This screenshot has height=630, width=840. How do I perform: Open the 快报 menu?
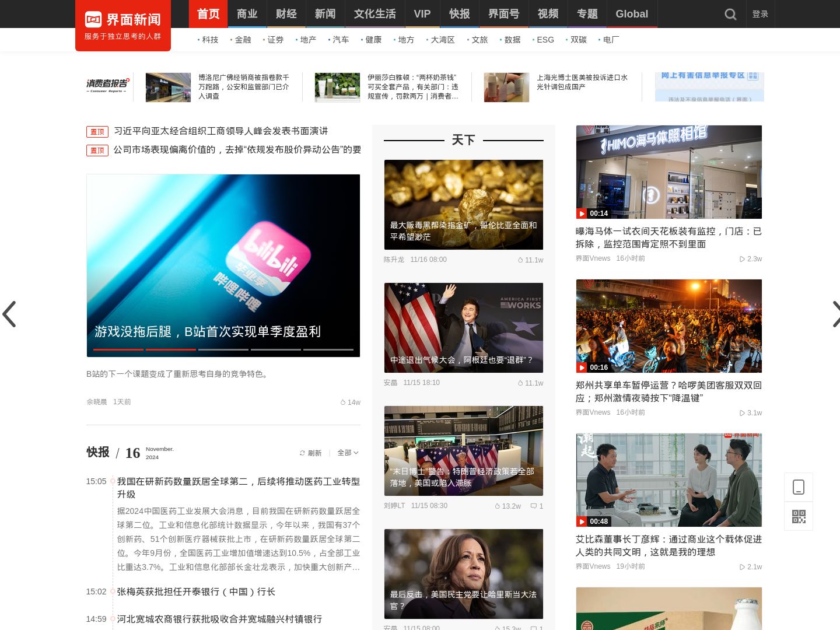[x=460, y=14]
